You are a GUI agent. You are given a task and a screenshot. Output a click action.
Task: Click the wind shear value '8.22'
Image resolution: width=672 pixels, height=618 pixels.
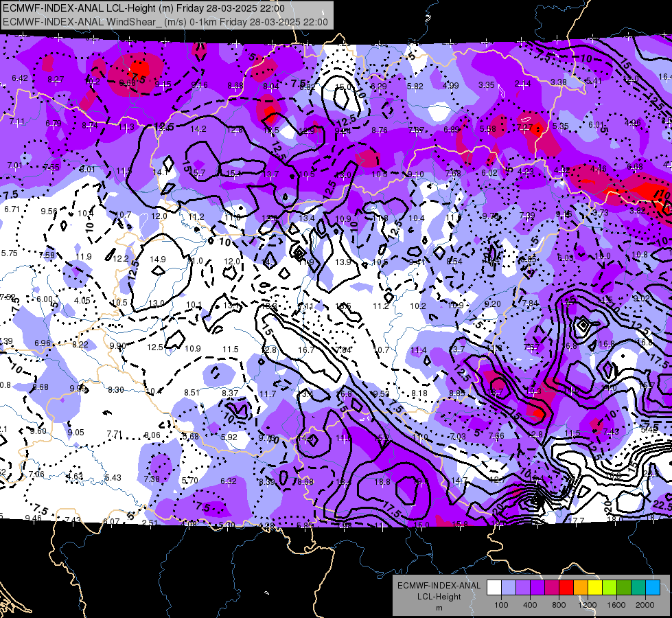pos(80,345)
